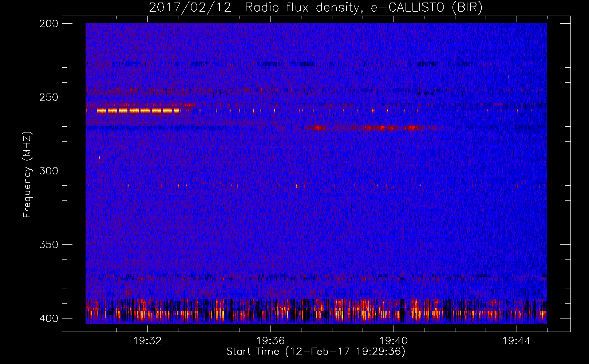The image size is (589, 364).
Task: Click the 350 frequency tick label
Action: tap(48, 244)
